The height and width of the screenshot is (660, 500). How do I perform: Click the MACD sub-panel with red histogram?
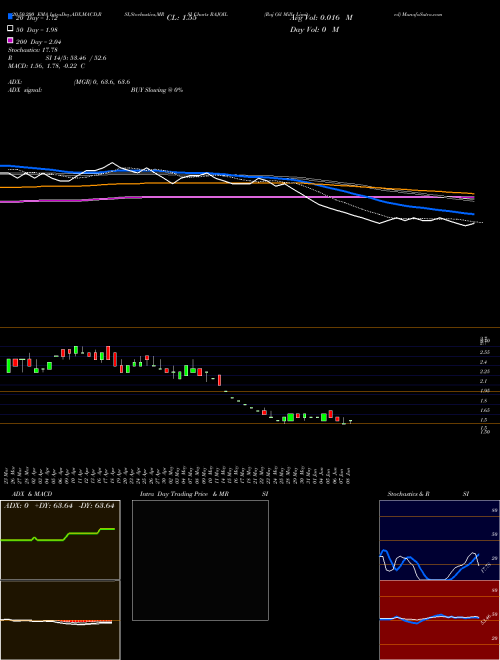(60, 620)
